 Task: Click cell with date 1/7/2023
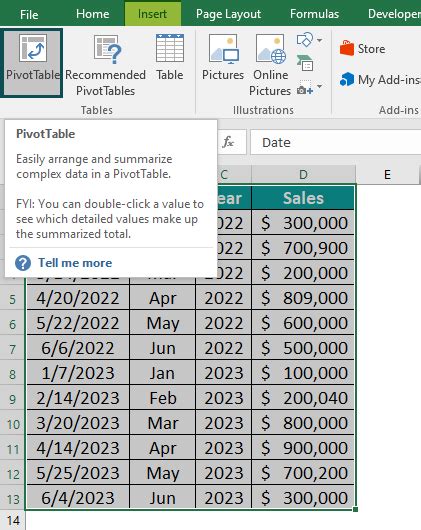tap(78, 373)
